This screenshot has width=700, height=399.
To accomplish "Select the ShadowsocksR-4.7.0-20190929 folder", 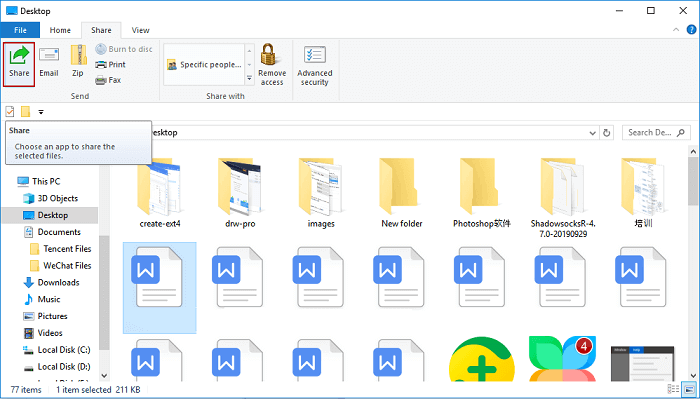I will (x=562, y=198).
